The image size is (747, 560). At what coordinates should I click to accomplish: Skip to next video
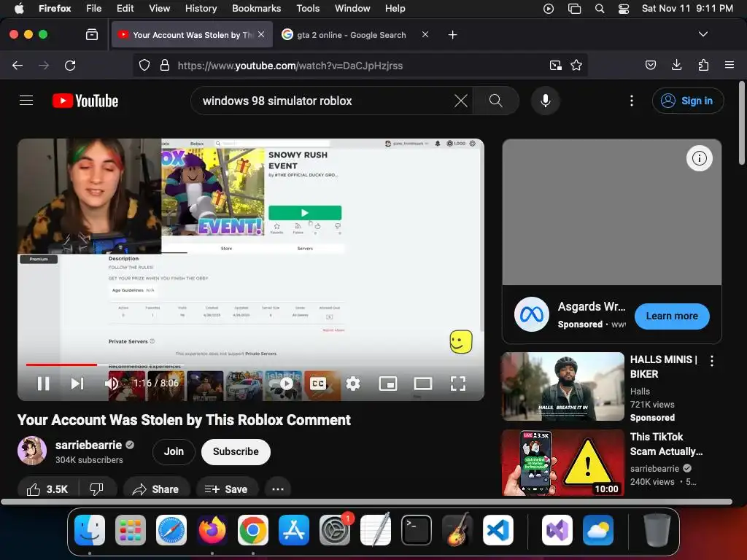[x=77, y=384]
